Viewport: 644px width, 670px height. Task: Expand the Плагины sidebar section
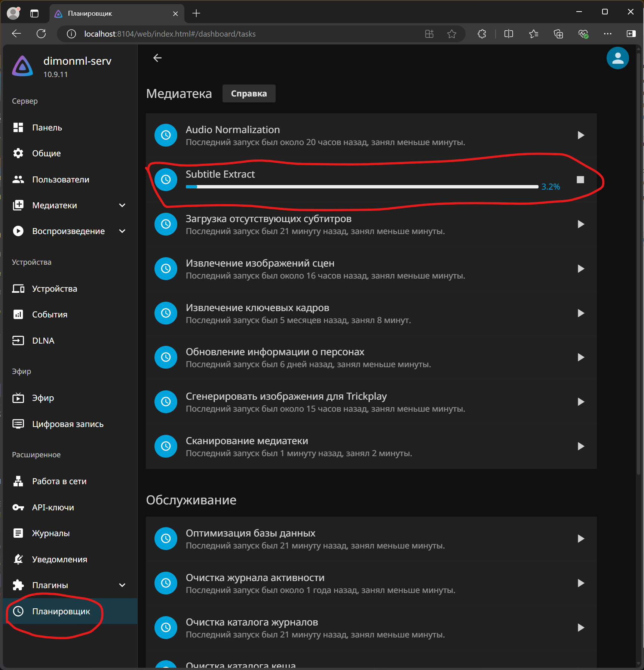coord(122,586)
